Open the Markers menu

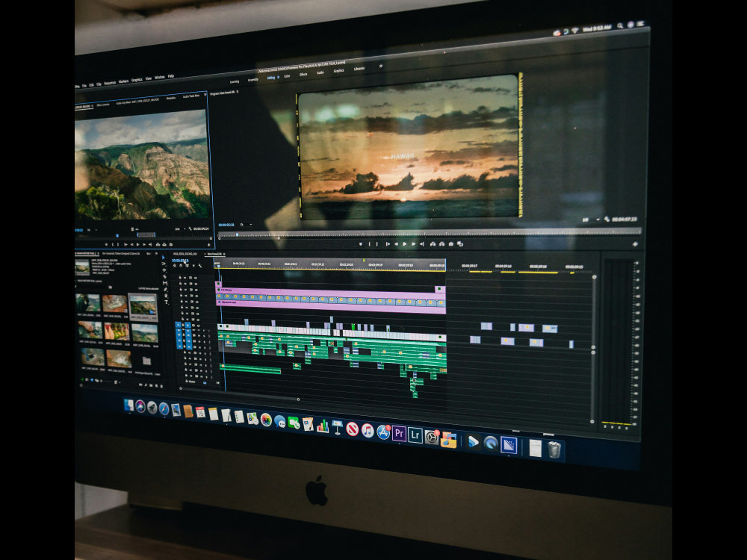pyautogui.click(x=123, y=81)
